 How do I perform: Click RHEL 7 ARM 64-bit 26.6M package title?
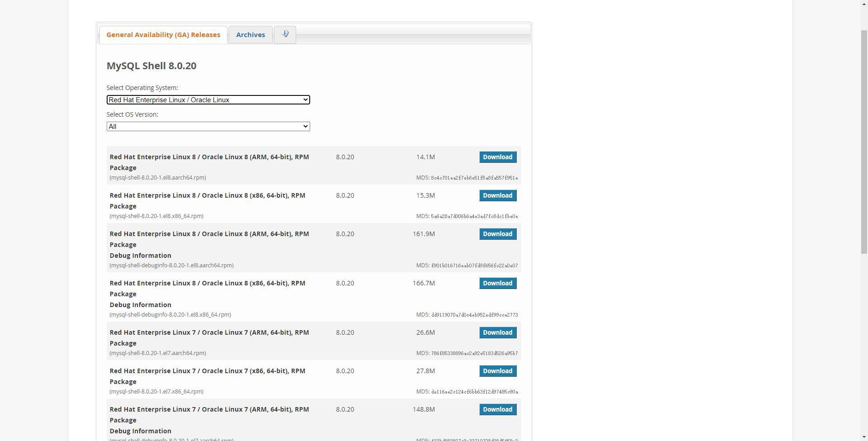click(x=209, y=338)
